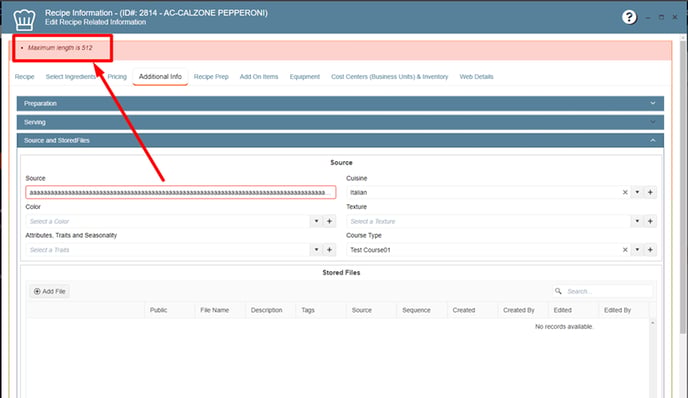Sort by the Created column header
The height and width of the screenshot is (398, 688).
click(472, 310)
